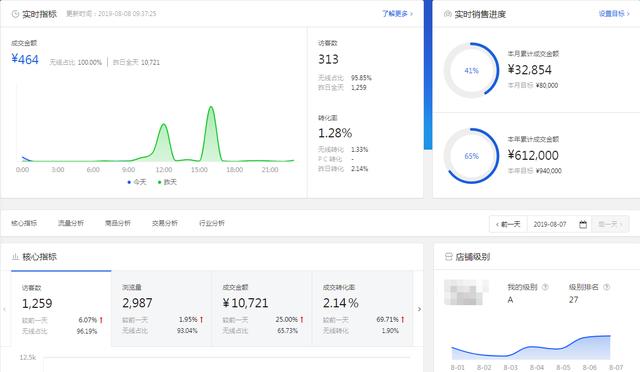640x372 pixels.
Task: Click the ¥464 成交金额 value
Action: pyautogui.click(x=25, y=60)
